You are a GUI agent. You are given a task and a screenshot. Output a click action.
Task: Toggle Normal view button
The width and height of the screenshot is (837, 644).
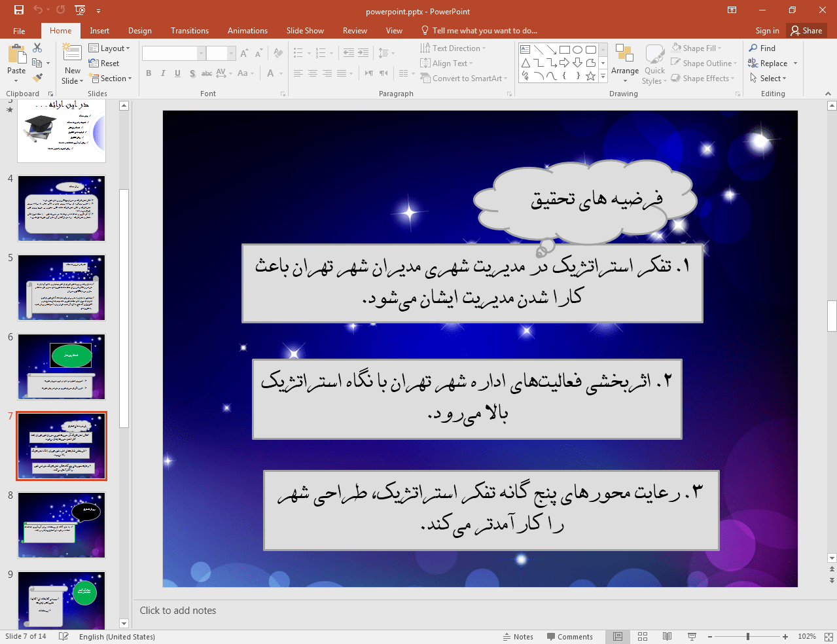[x=618, y=636]
